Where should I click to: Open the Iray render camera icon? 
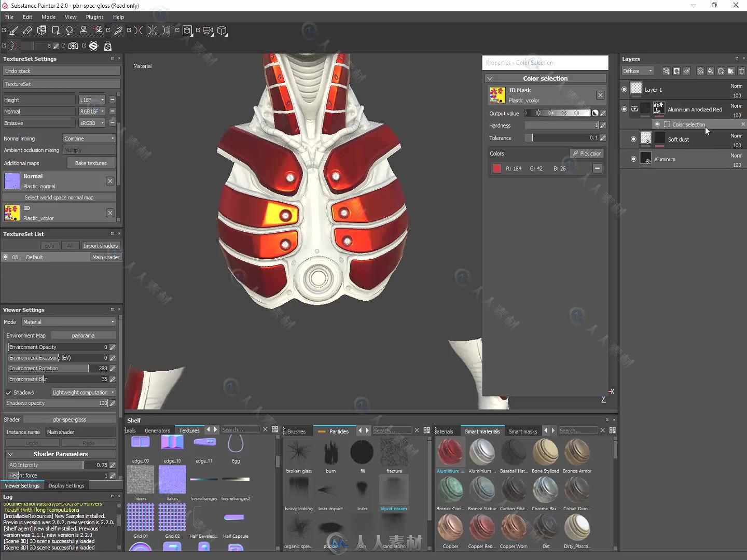point(74,46)
